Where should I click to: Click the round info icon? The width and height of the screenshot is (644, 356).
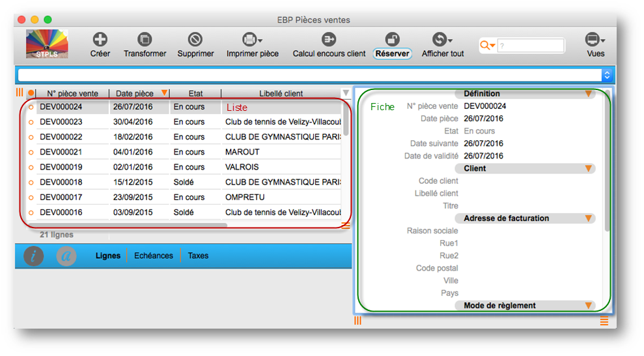click(34, 256)
